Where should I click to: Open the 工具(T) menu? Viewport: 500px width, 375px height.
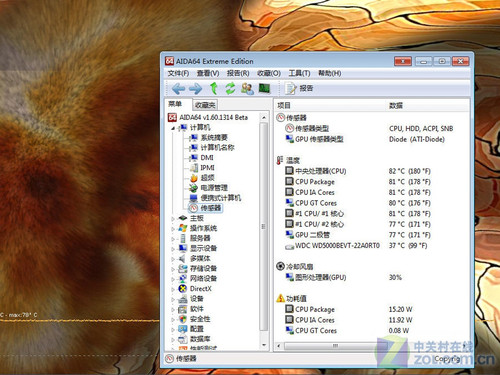(299, 73)
